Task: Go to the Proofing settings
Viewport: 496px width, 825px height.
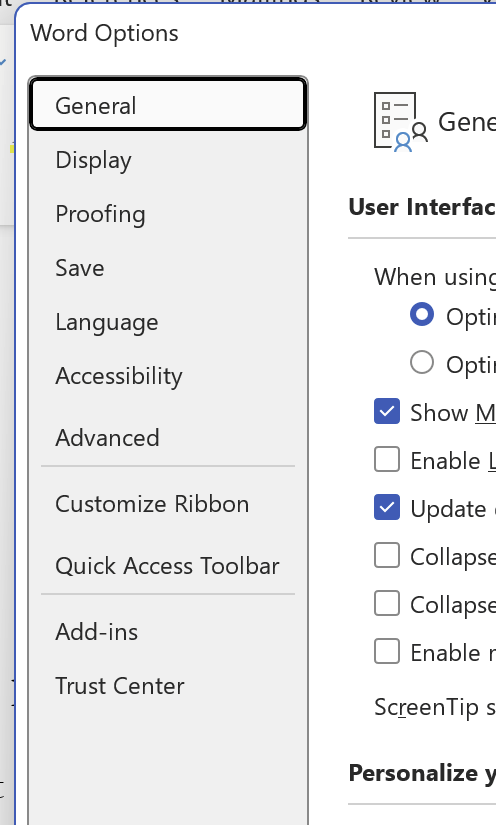Action: click(x=168, y=214)
